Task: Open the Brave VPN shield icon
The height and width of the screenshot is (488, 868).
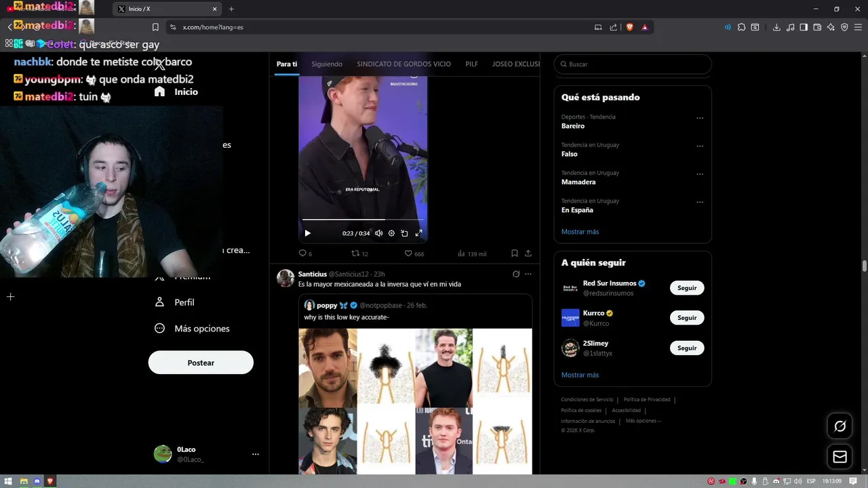Action: point(844,27)
